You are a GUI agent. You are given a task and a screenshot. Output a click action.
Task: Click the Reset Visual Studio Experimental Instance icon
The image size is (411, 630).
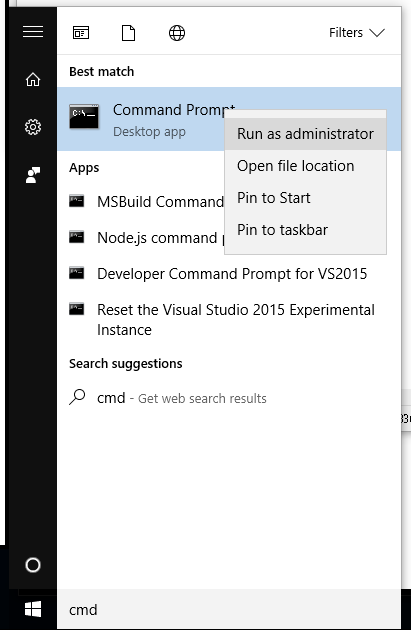(76, 309)
